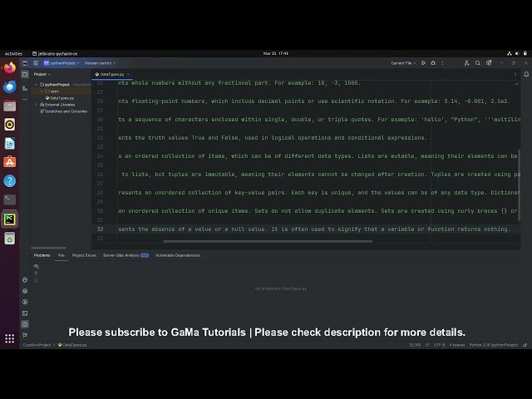The image size is (532, 399).
Task: Open Server-Side Analysis tab
Action: click(x=126, y=255)
